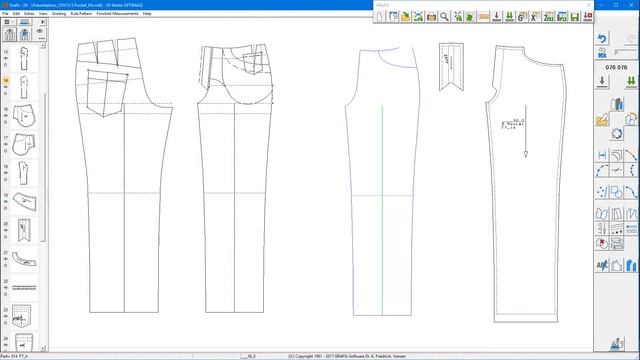
Task: Open the Rule Pattern menu
Action: [81, 13]
